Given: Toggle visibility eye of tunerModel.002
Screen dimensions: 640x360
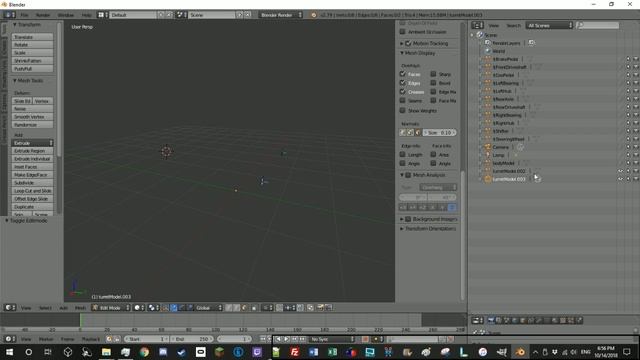Looking at the screenshot, I should [620, 171].
